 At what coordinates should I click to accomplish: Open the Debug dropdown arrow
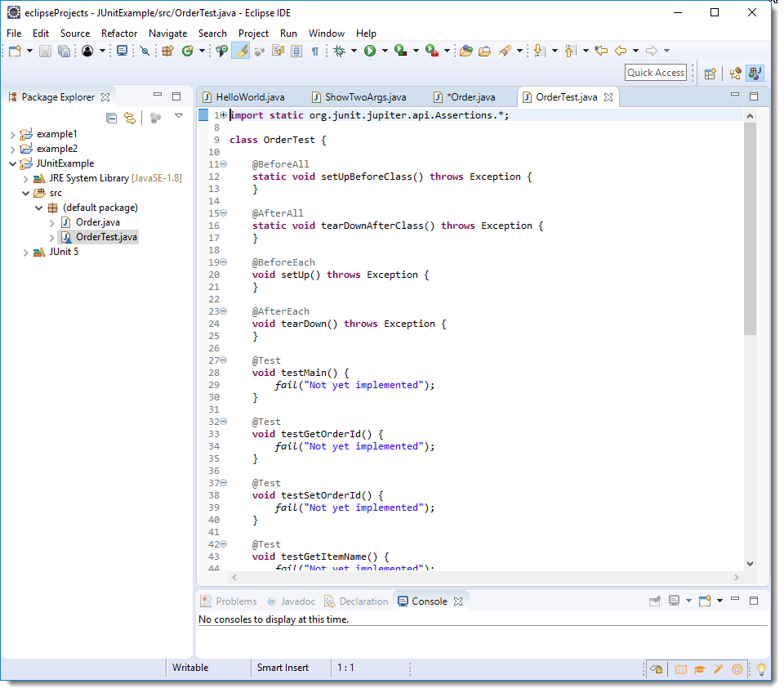[x=354, y=51]
